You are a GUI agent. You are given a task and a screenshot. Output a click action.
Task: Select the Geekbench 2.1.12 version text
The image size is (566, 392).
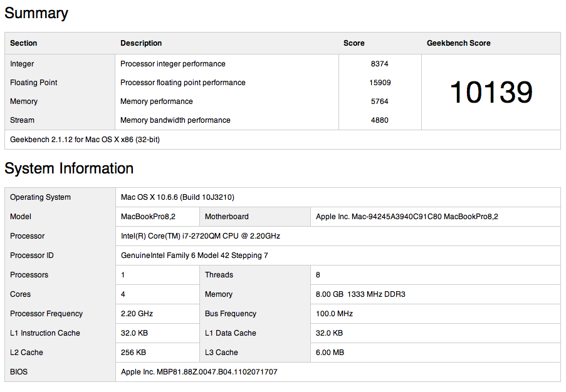[85, 140]
